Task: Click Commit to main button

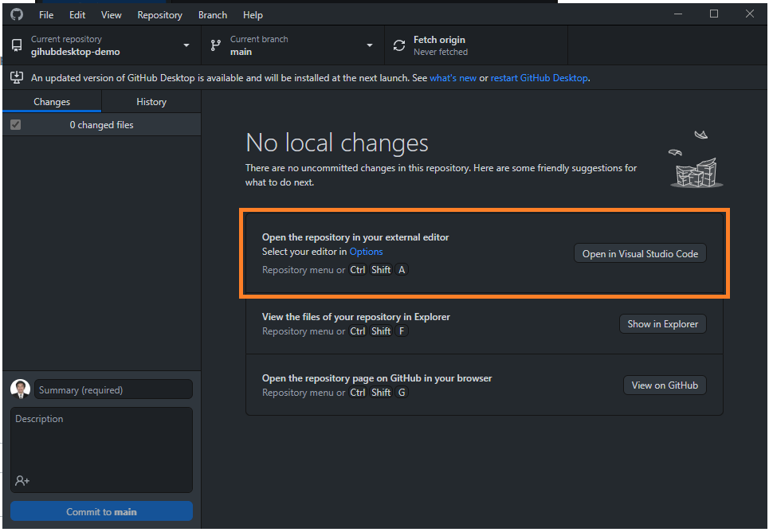Action: (101, 511)
